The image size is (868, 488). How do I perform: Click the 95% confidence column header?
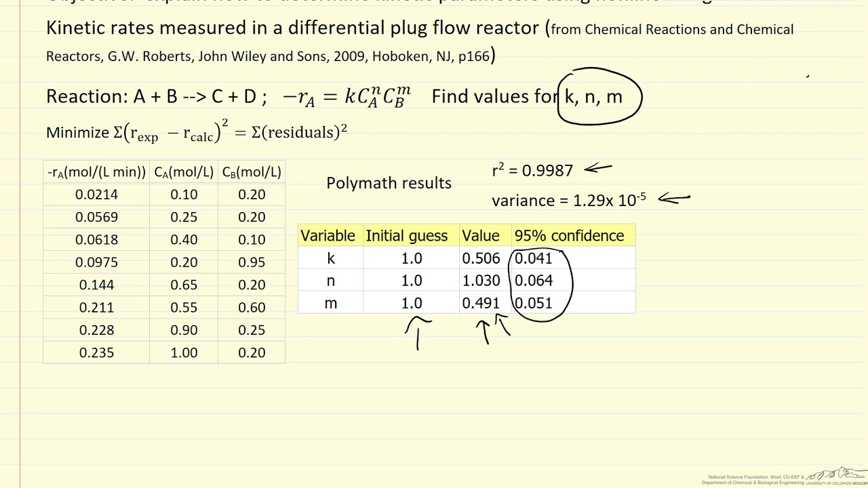point(570,235)
